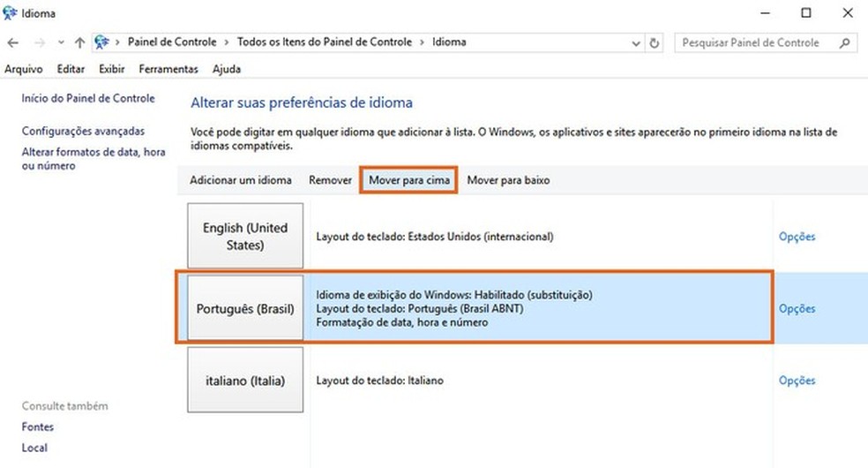Viewport: 868px width, 468px height.
Task: Open the Local link
Action: [34, 448]
